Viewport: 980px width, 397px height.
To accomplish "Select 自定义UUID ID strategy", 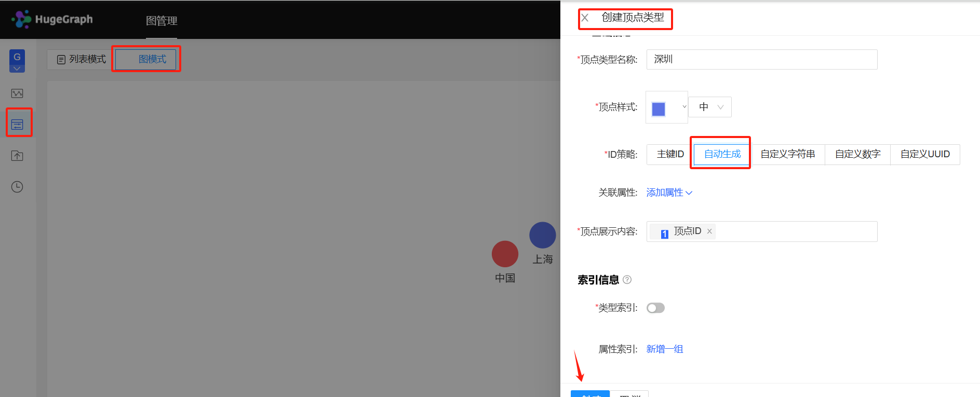I will click(925, 154).
